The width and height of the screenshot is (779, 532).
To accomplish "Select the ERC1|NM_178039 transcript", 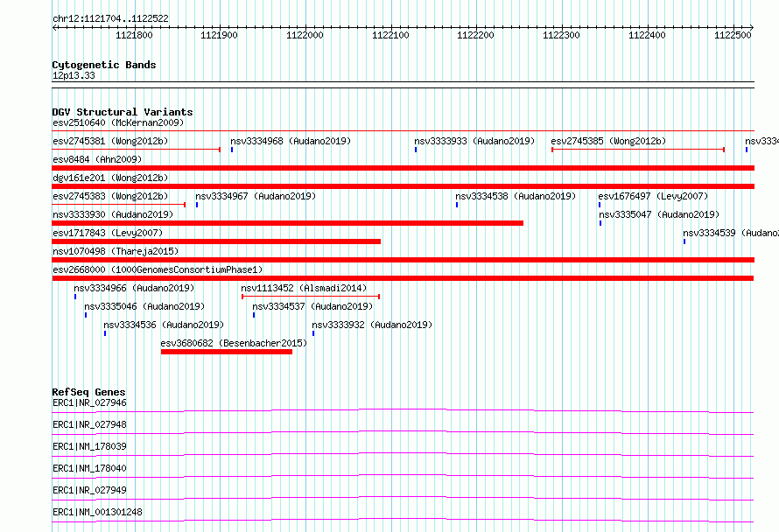I will 89,446.
